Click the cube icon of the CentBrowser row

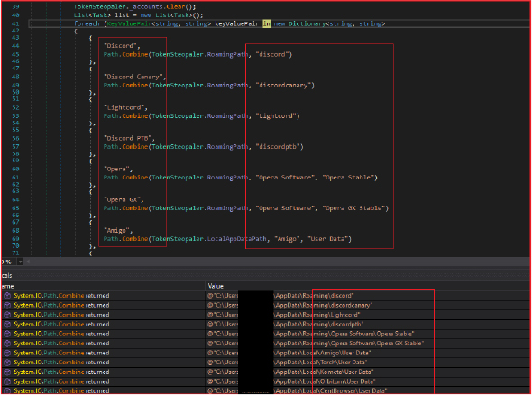[x=7, y=390]
